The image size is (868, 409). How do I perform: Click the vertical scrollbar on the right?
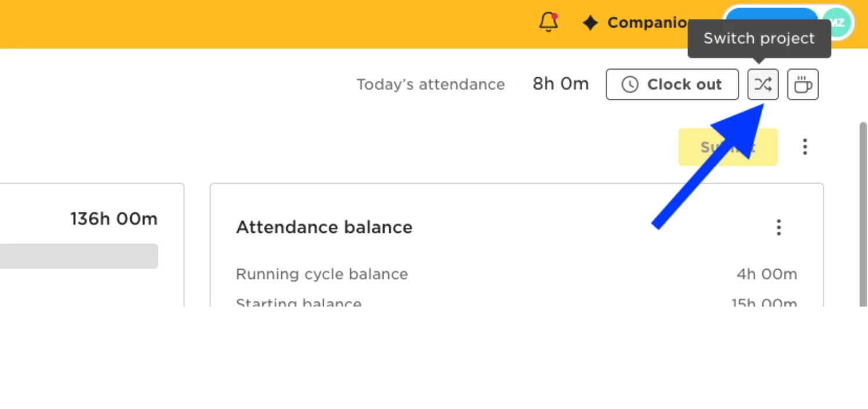(x=863, y=214)
